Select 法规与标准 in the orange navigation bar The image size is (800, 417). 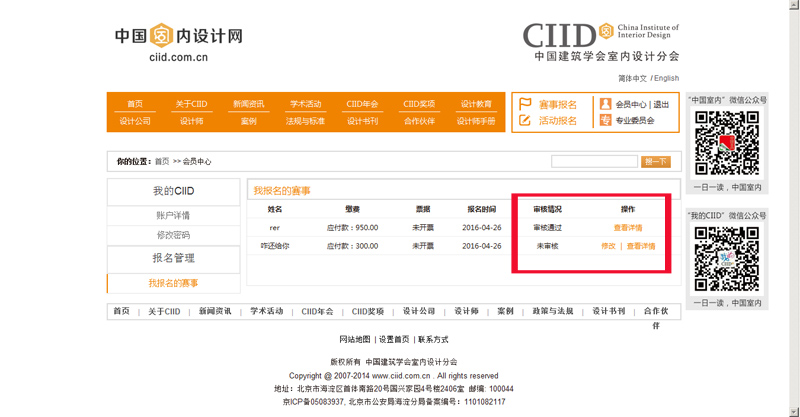tap(305, 121)
